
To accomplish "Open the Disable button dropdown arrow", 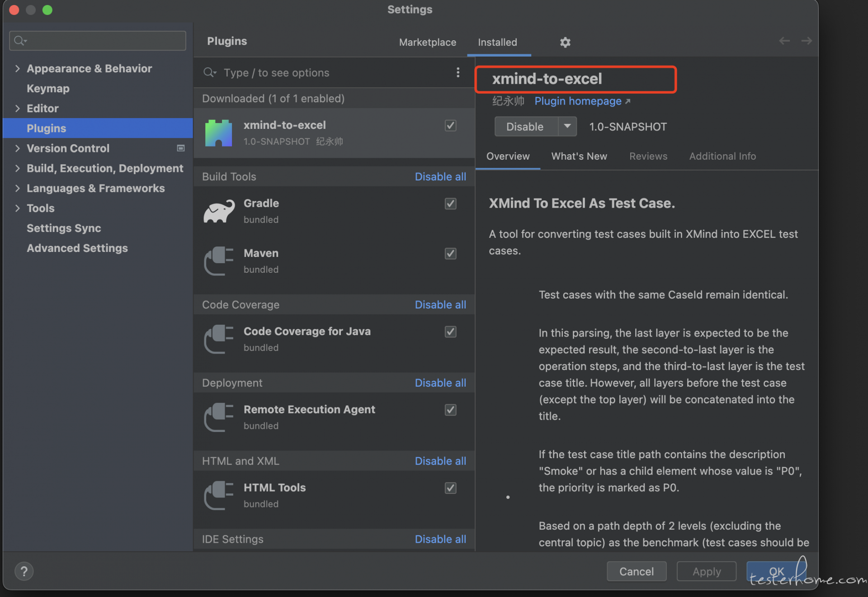I will 567,126.
